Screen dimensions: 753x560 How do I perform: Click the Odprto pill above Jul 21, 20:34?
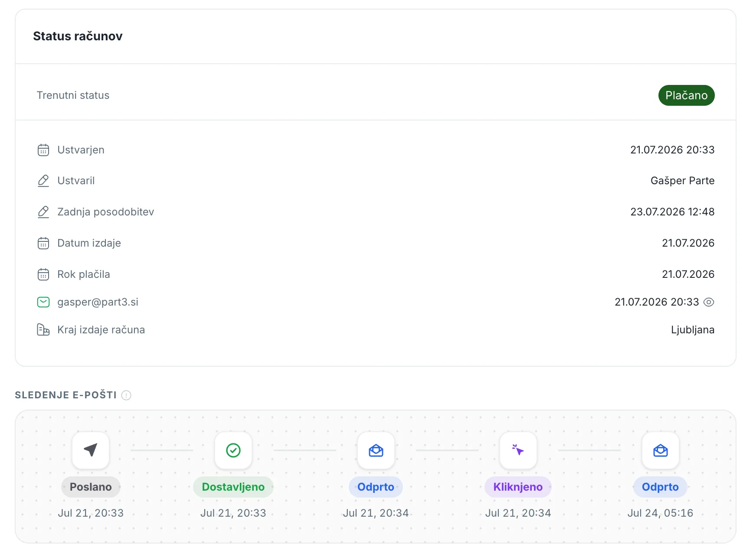click(x=376, y=487)
